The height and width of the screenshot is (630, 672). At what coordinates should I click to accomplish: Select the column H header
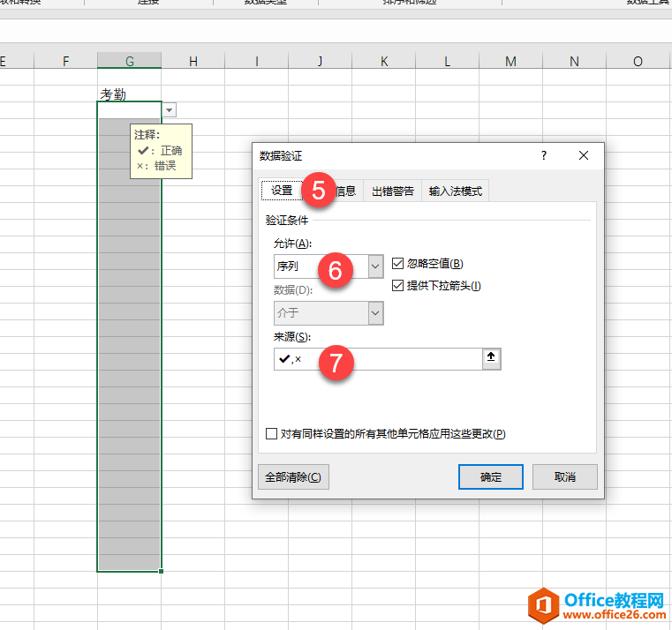pyautogui.click(x=193, y=61)
